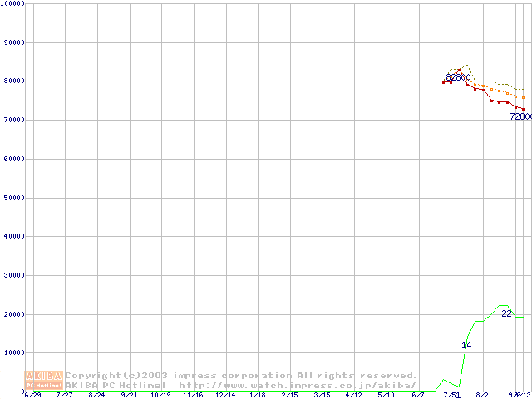The height and width of the screenshot is (399, 532).
Task: Select the 3/15 date on x-axis
Action: [322, 396]
